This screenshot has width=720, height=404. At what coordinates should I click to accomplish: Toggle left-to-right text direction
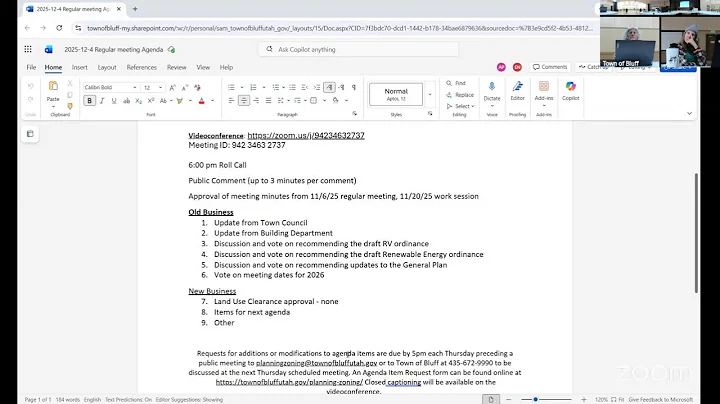(x=329, y=87)
